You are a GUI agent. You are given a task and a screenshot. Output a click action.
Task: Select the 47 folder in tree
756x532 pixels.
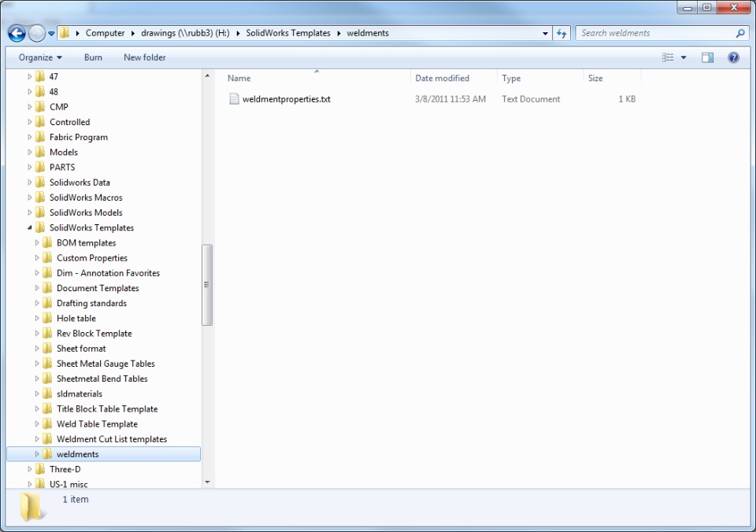(x=54, y=76)
